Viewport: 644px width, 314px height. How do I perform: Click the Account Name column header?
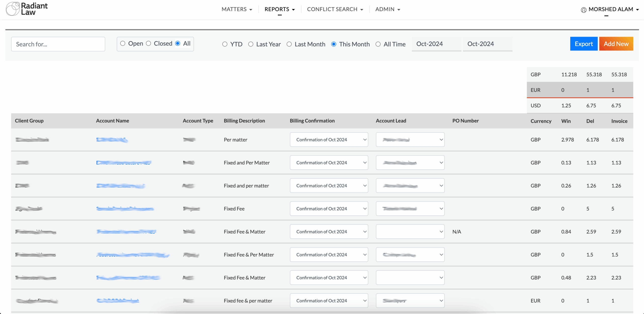112,121
